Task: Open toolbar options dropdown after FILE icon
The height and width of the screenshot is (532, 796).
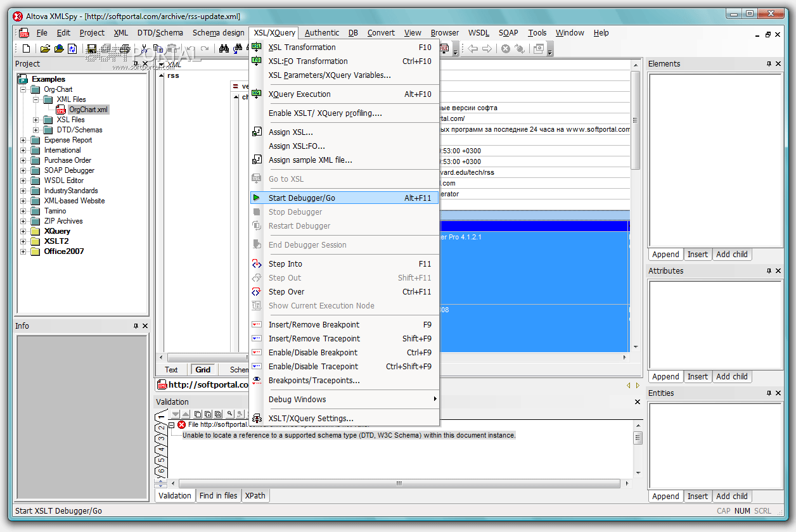Action: (x=456, y=50)
